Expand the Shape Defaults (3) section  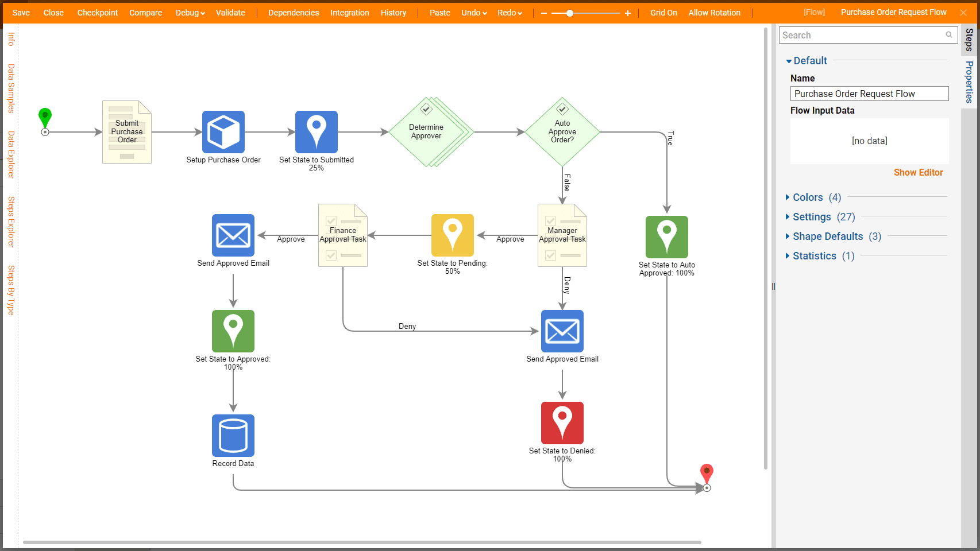[834, 236]
